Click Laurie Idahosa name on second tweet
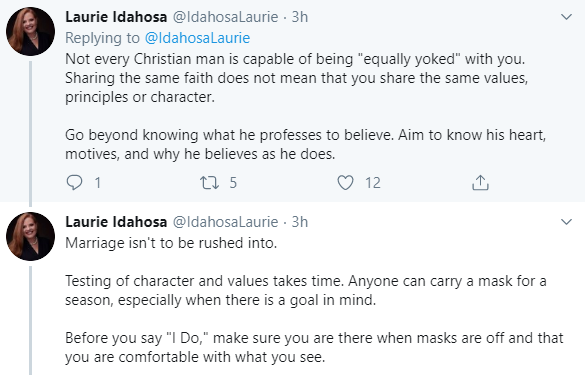The height and width of the screenshot is (375, 585). [x=116, y=222]
